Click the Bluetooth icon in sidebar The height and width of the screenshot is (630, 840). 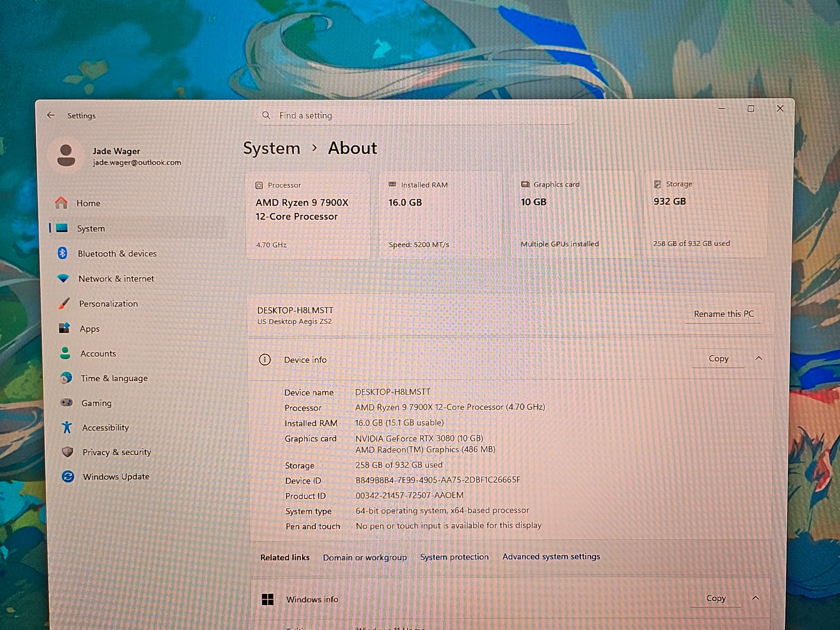click(62, 253)
